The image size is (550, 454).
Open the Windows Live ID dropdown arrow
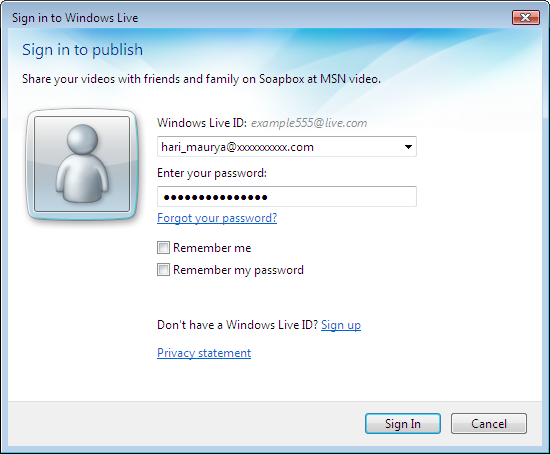(408, 147)
